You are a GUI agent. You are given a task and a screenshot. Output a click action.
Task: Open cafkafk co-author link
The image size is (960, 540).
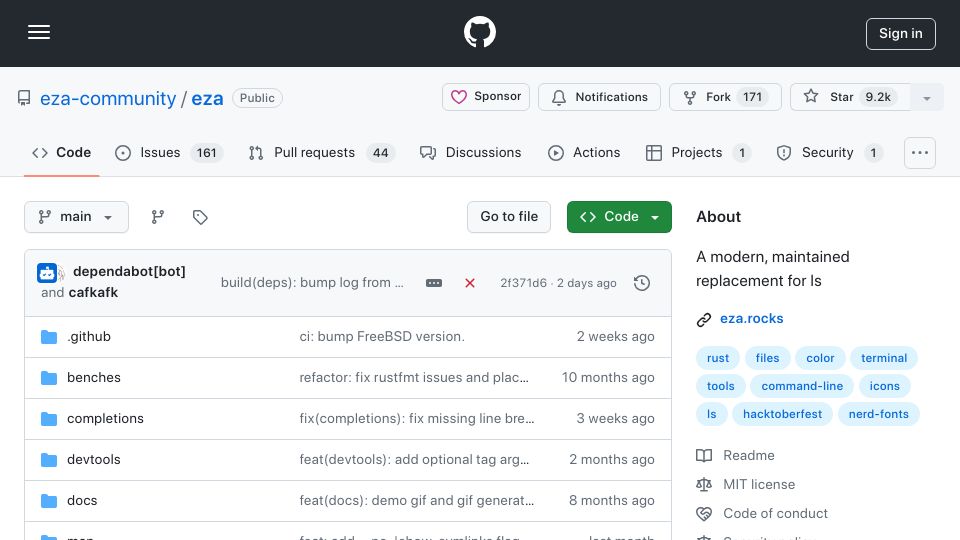93,292
